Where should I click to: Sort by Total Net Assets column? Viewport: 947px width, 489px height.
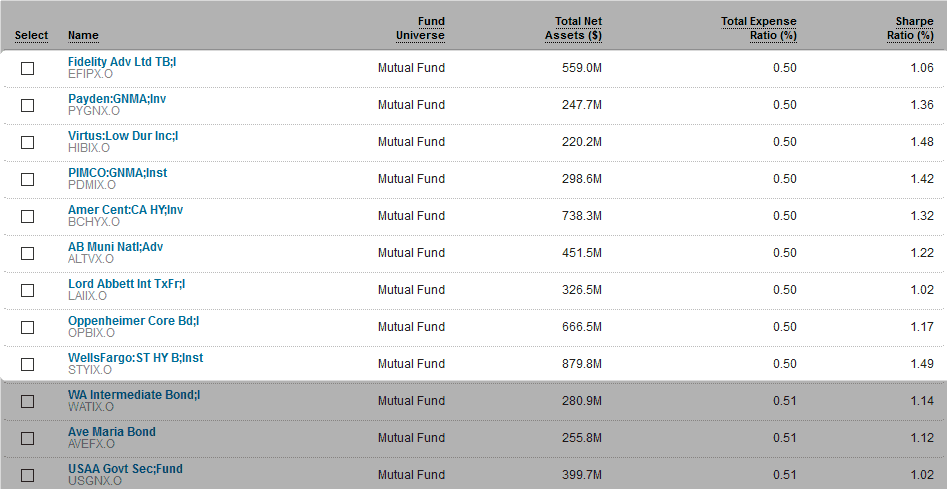pyautogui.click(x=573, y=29)
